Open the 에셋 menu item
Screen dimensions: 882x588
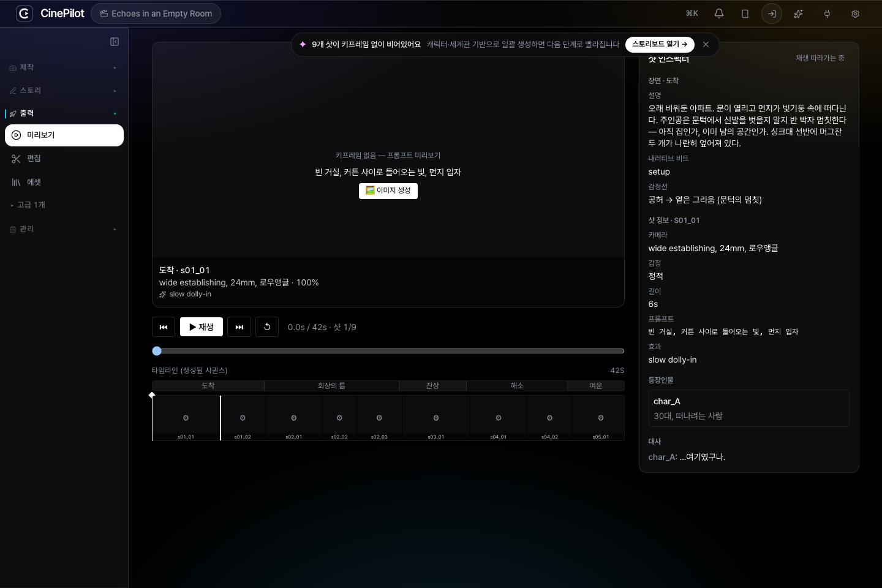coord(64,183)
